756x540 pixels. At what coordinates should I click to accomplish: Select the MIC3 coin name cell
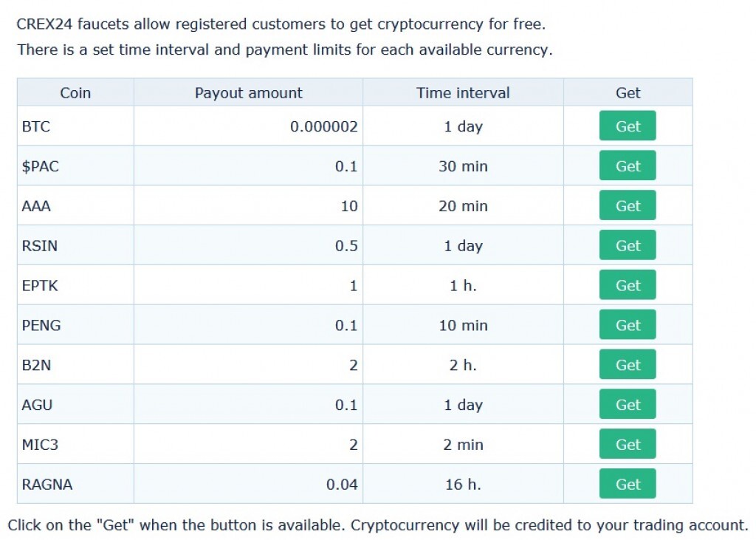40,445
